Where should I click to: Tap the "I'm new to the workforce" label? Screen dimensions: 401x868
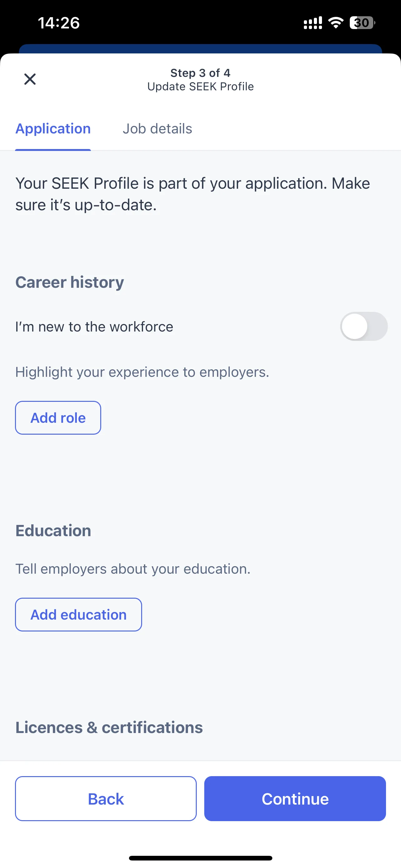point(94,327)
